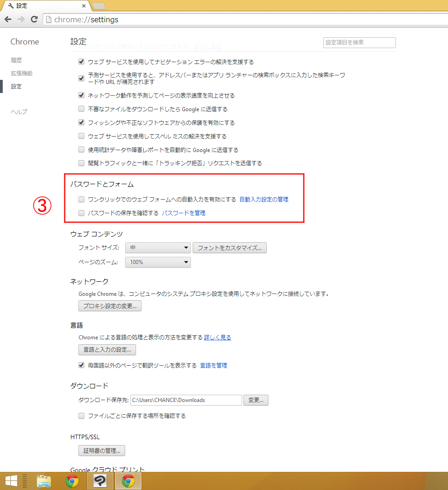Enable ファイルごとに保存する場所を確認する checkbox
The image size is (448, 490).
(x=81, y=416)
